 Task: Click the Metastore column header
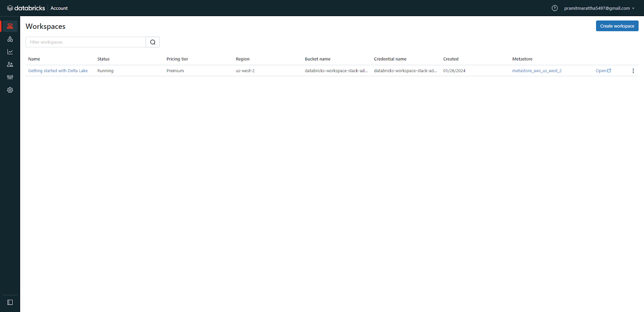(x=522, y=59)
